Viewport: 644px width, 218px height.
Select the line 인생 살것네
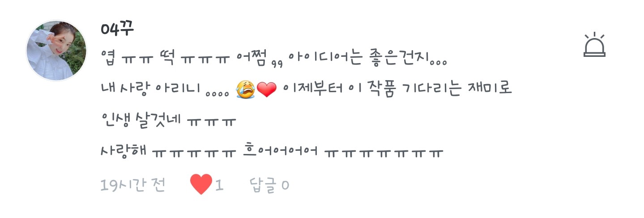141,121
